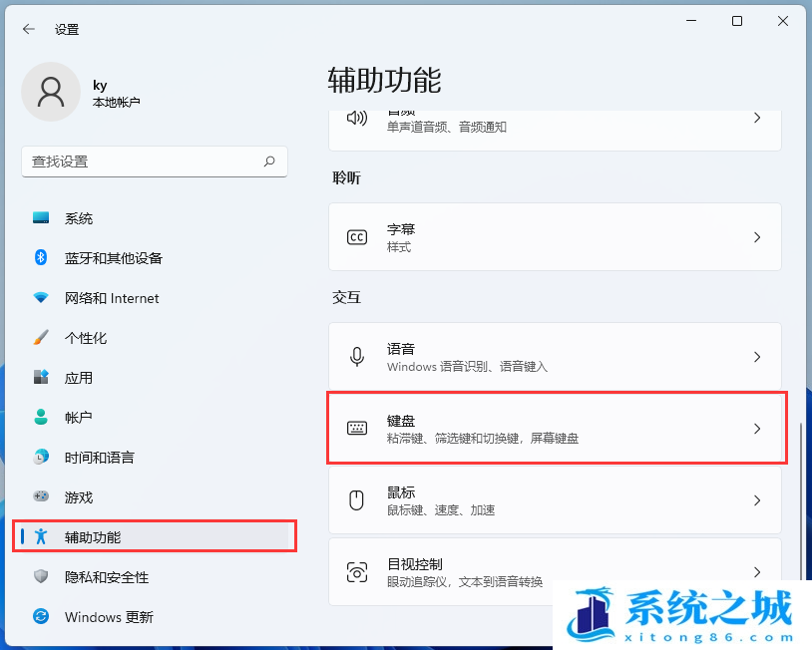The height and width of the screenshot is (650, 812).
Task: Open Windows 更新 in the sidebar
Action: pyautogui.click(x=155, y=616)
